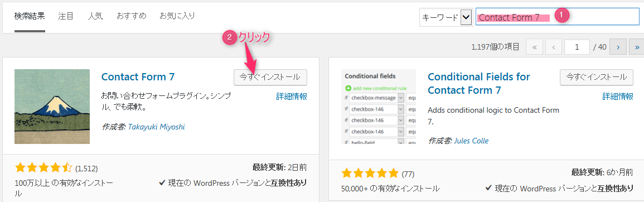Go to the next results page
This screenshot has height=202, width=644.
coord(618,47)
